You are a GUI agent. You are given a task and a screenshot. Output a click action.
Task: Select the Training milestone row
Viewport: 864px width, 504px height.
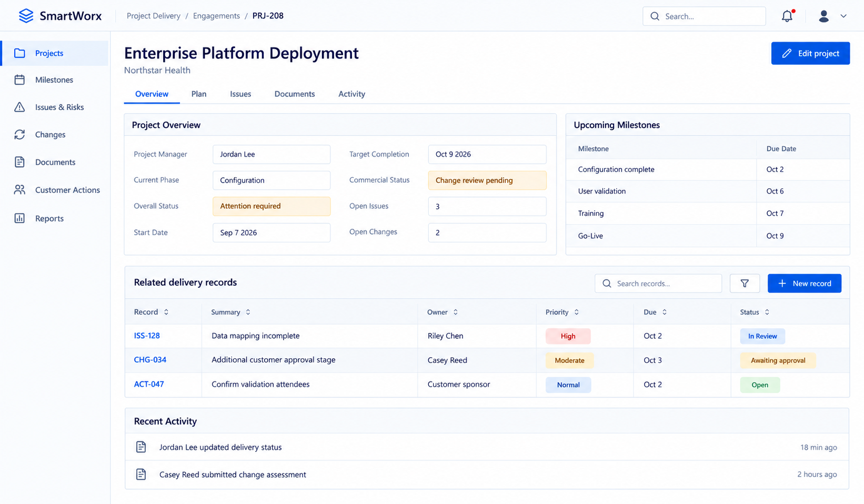coord(708,214)
